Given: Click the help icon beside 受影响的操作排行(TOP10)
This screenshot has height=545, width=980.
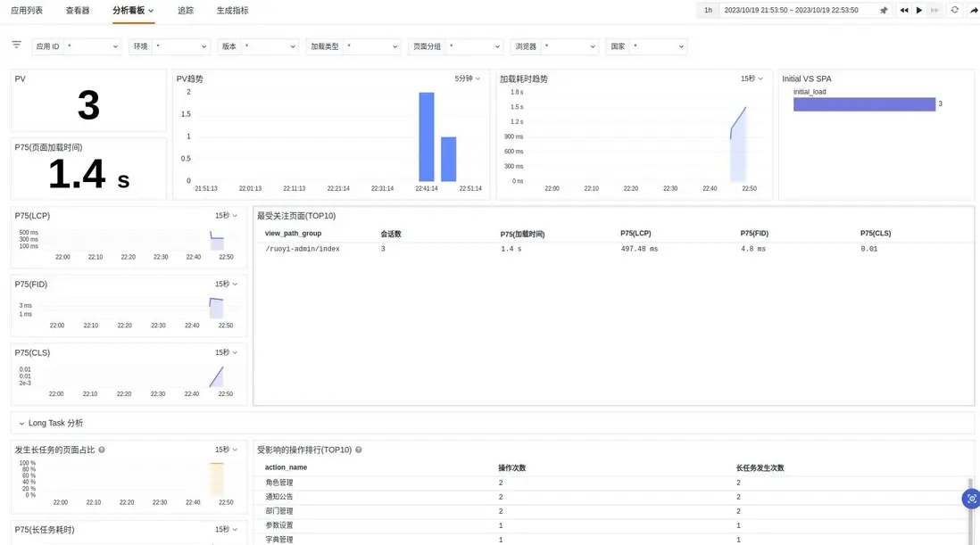Looking at the screenshot, I should tap(358, 450).
